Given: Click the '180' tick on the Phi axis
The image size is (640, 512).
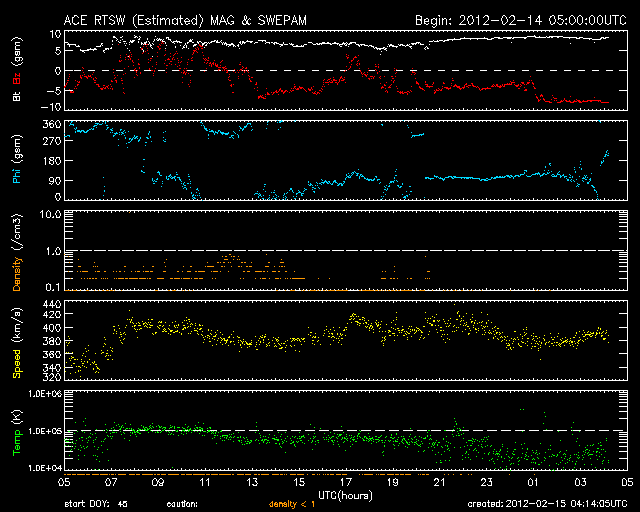Looking at the screenshot, I should pyautogui.click(x=52, y=161).
